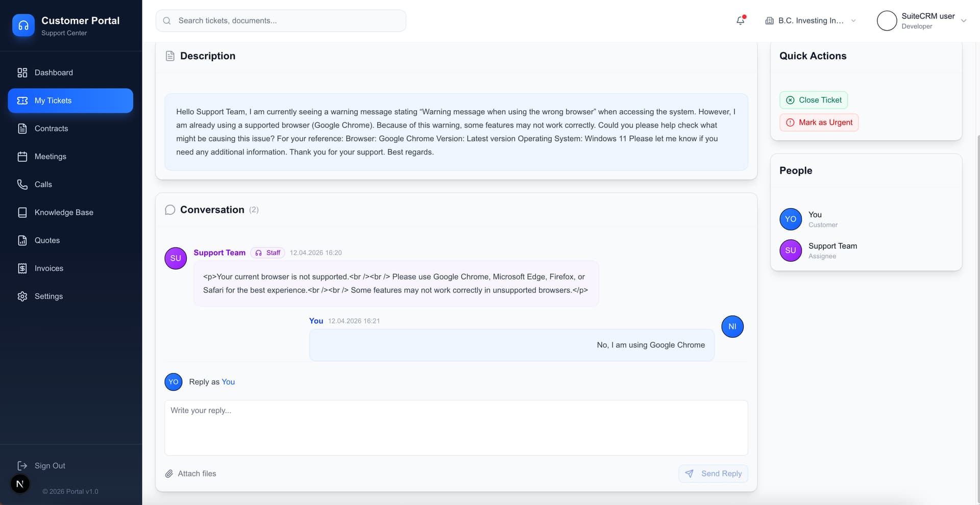The width and height of the screenshot is (980, 505).
Task: Open the Dashboard menu item
Action: point(54,73)
